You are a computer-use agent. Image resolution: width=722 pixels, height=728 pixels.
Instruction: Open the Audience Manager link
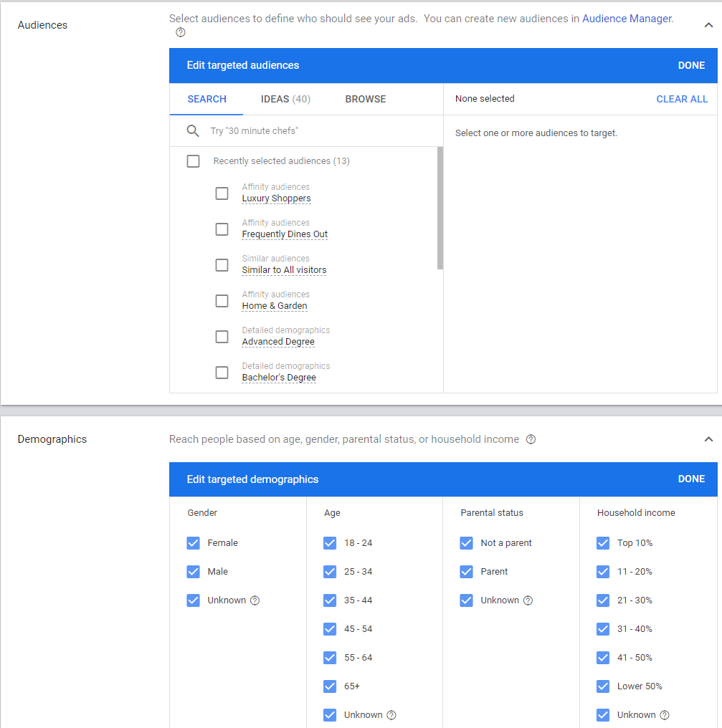627,19
